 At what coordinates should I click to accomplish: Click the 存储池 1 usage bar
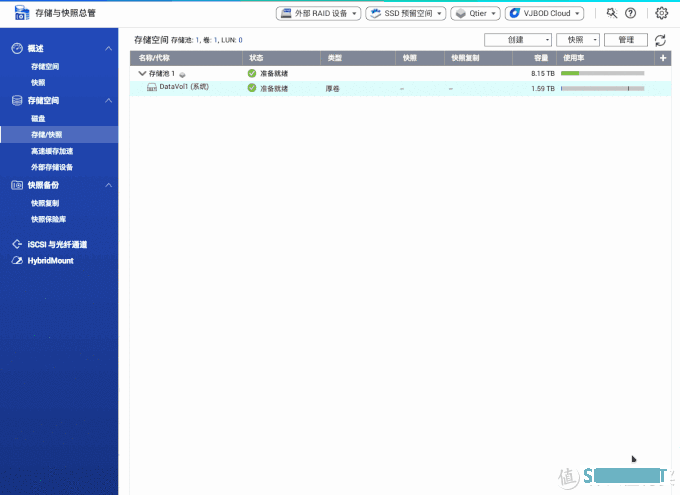pyautogui.click(x=602, y=73)
